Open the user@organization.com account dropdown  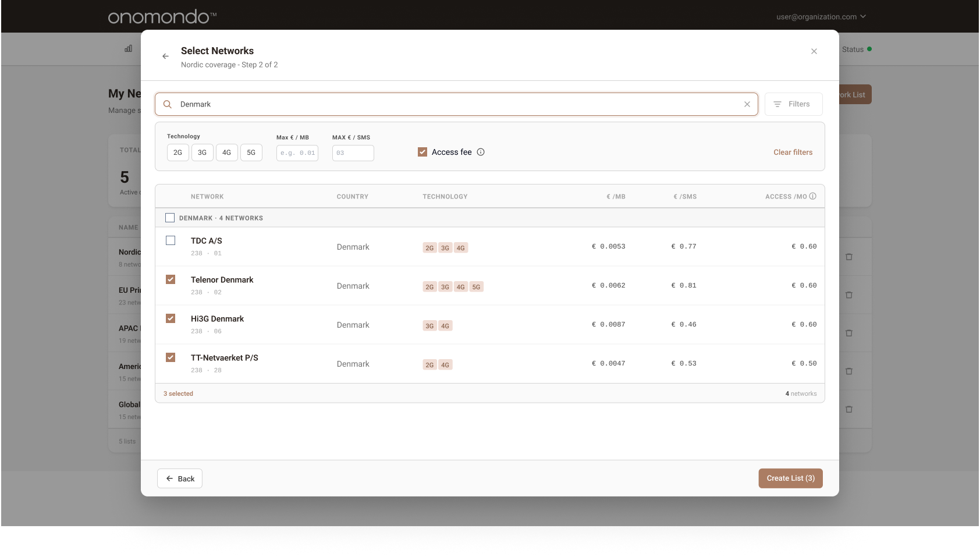(821, 16)
